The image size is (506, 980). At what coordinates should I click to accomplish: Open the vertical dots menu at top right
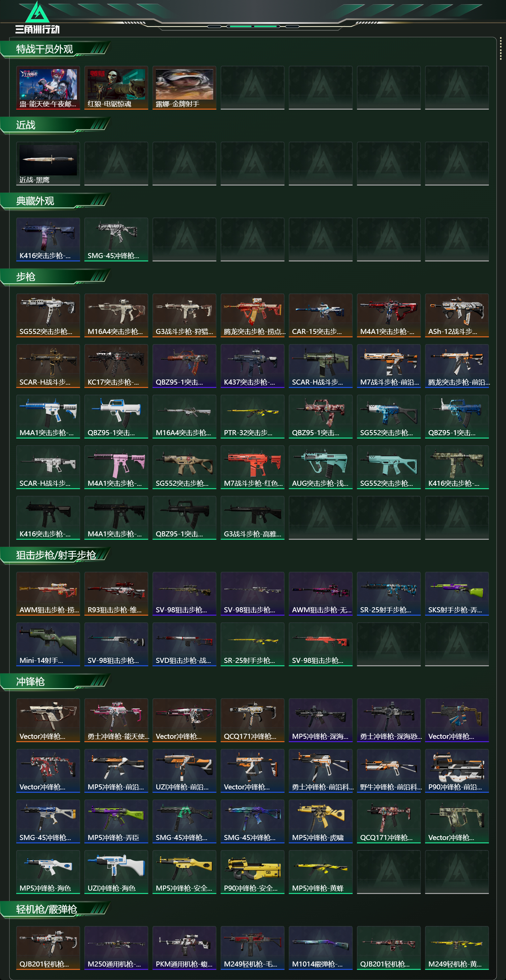(501, 48)
